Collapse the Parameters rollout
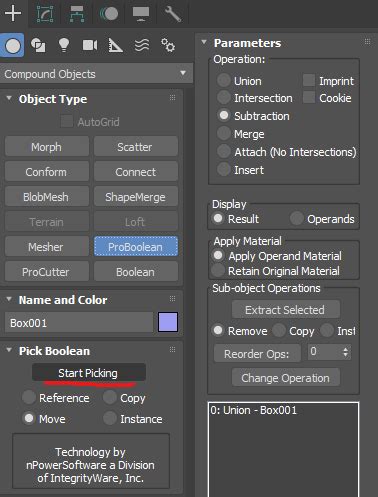Viewport: 378px width, 497px height. click(x=204, y=42)
